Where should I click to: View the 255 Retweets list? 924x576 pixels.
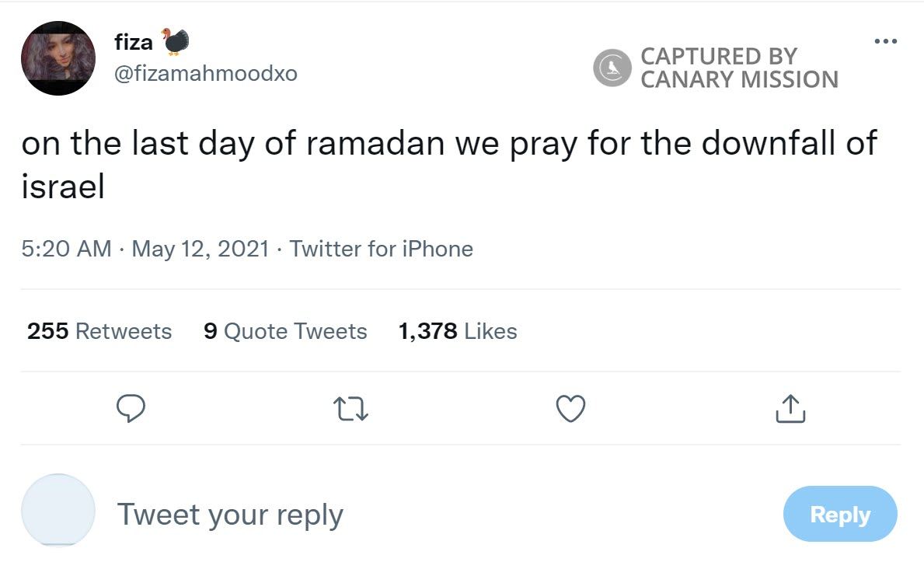(99, 330)
